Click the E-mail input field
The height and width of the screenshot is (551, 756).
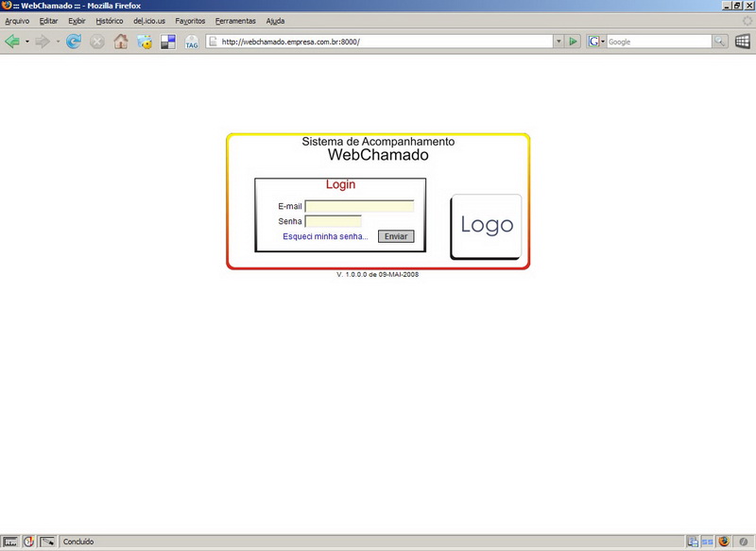point(359,206)
